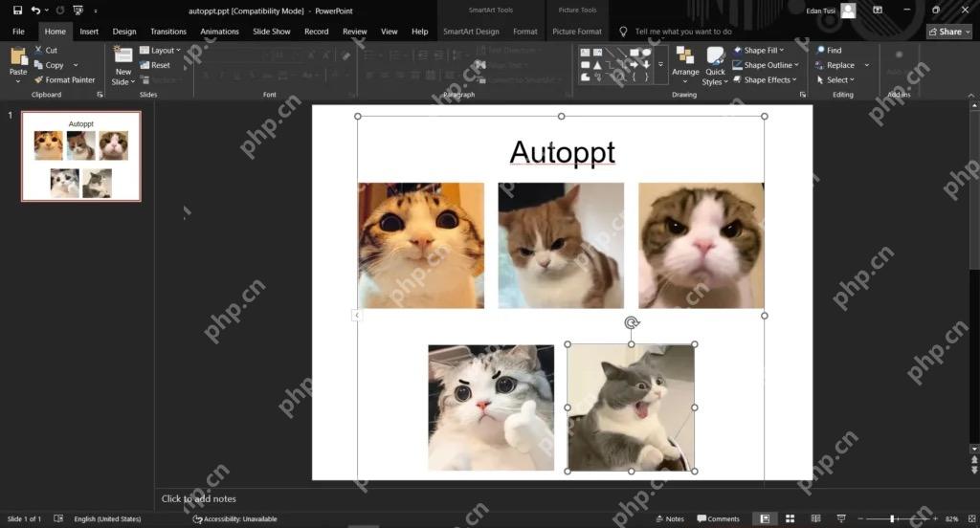
Task: Open the Shape Effects dropdown
Action: pos(765,80)
